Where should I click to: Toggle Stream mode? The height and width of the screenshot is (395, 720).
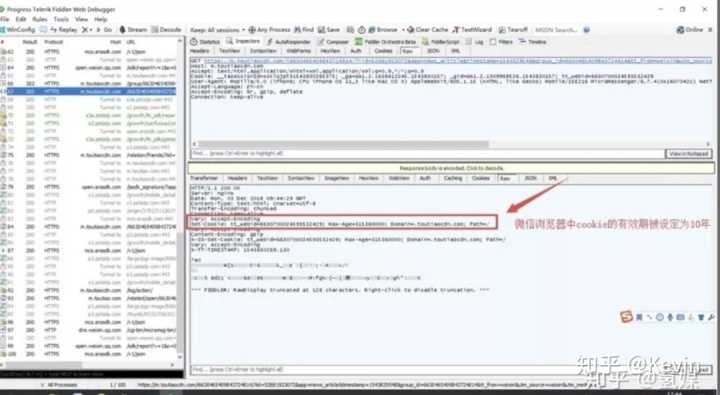(133, 30)
